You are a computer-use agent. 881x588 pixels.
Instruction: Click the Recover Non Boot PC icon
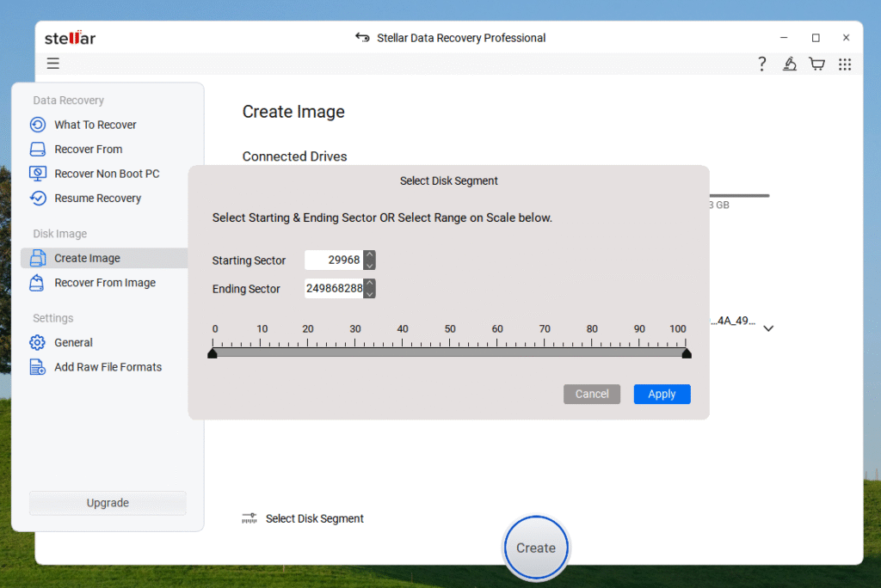pyautogui.click(x=38, y=174)
